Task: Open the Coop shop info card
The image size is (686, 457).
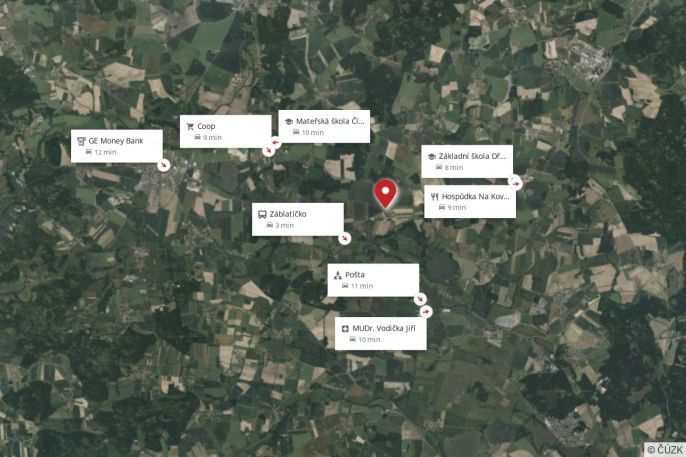Action: (x=225, y=131)
